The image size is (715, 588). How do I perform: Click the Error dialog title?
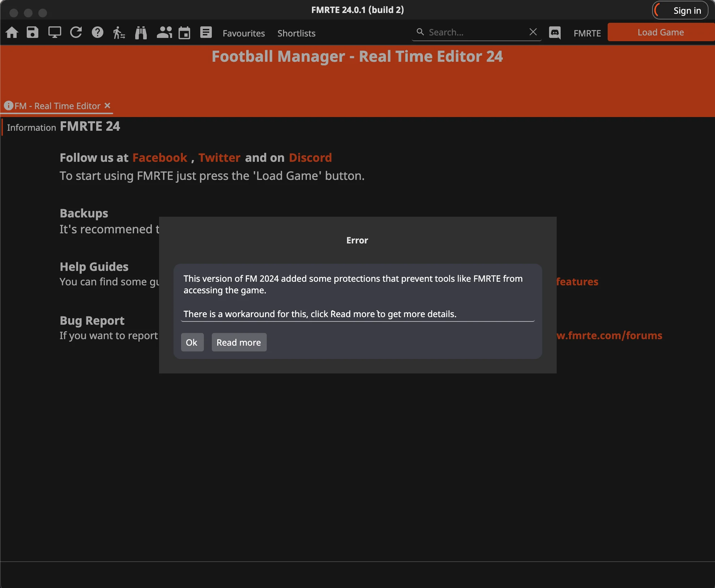click(357, 241)
